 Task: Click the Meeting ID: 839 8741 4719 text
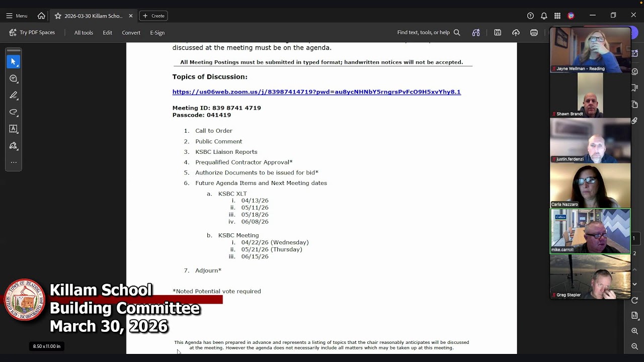[x=216, y=108]
